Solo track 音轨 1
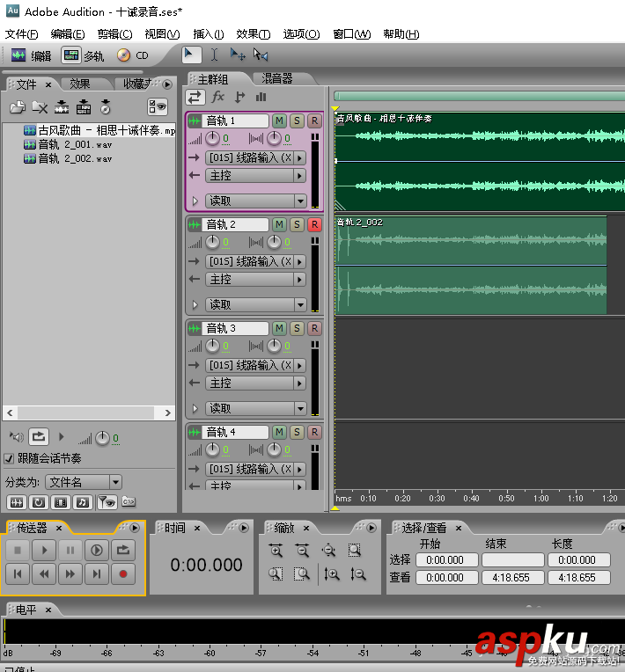The image size is (625, 672). pyautogui.click(x=297, y=121)
